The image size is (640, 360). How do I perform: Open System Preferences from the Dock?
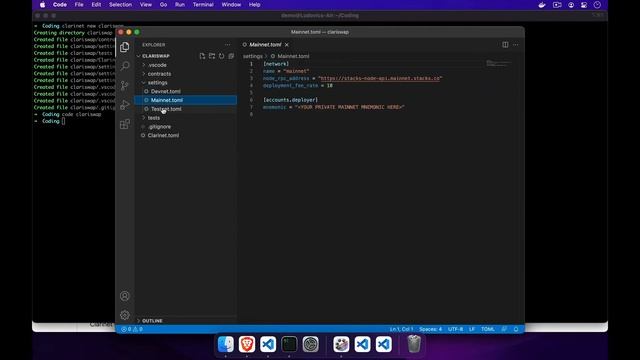tap(311, 344)
